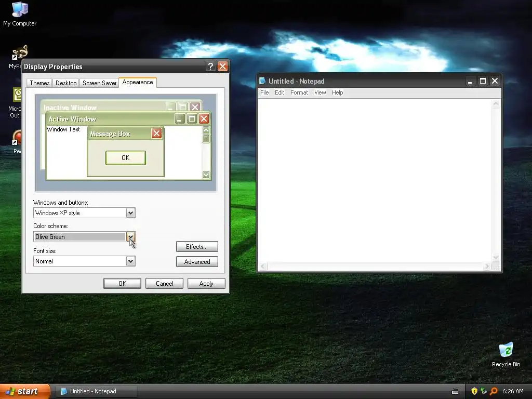Click the preview Active Window maximize icon
This screenshot has width=532, height=399.
(x=192, y=119)
